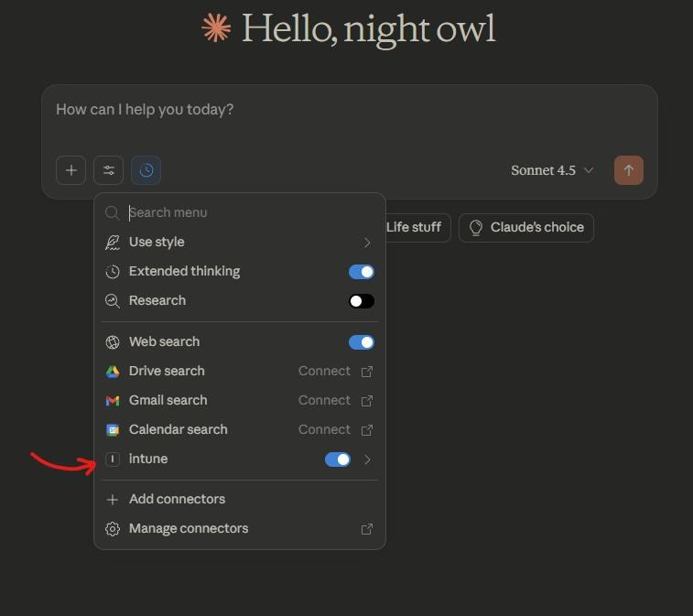
Task: Click external link icon for Gmail search
Action: [x=367, y=401]
